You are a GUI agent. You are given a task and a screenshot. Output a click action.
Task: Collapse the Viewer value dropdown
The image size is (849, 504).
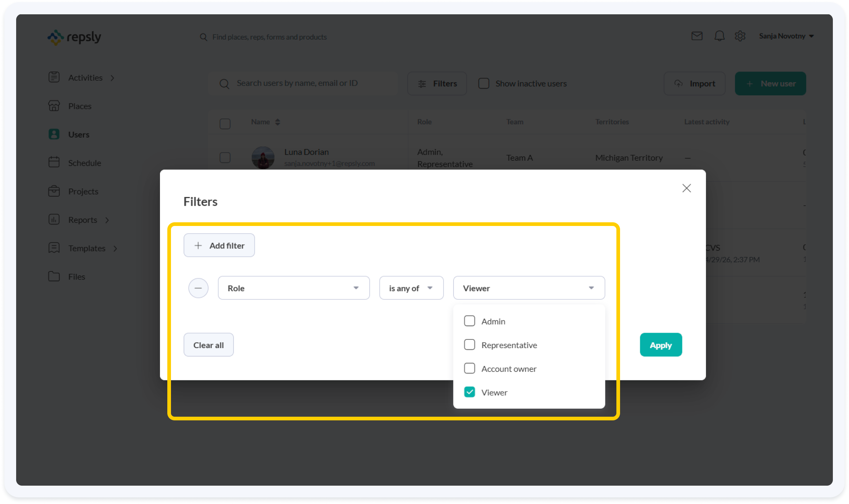(x=529, y=288)
